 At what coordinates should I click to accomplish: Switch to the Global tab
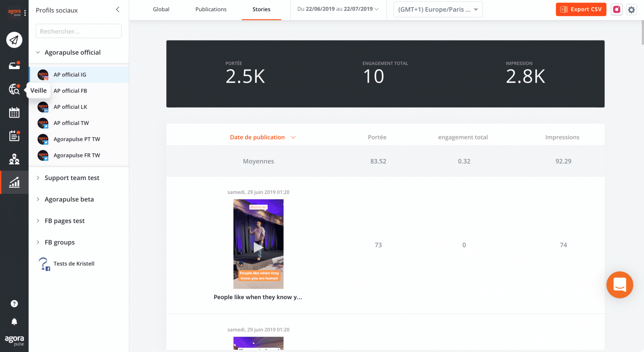tap(161, 9)
